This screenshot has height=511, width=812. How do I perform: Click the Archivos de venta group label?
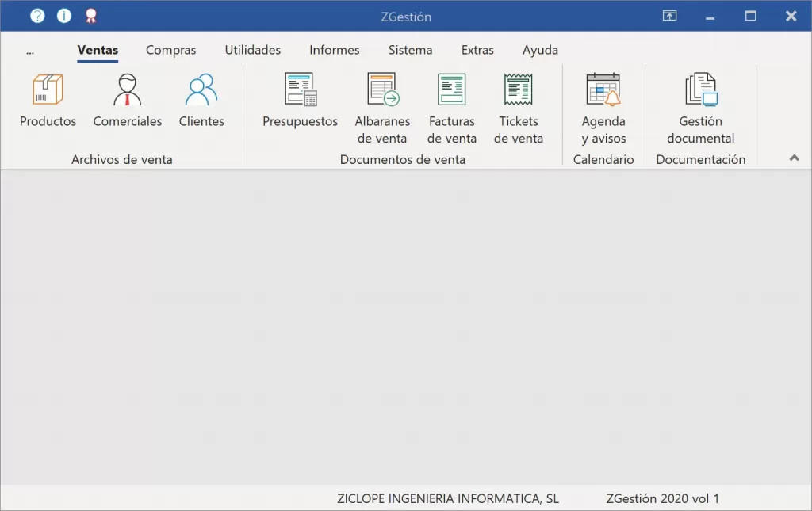pyautogui.click(x=121, y=160)
